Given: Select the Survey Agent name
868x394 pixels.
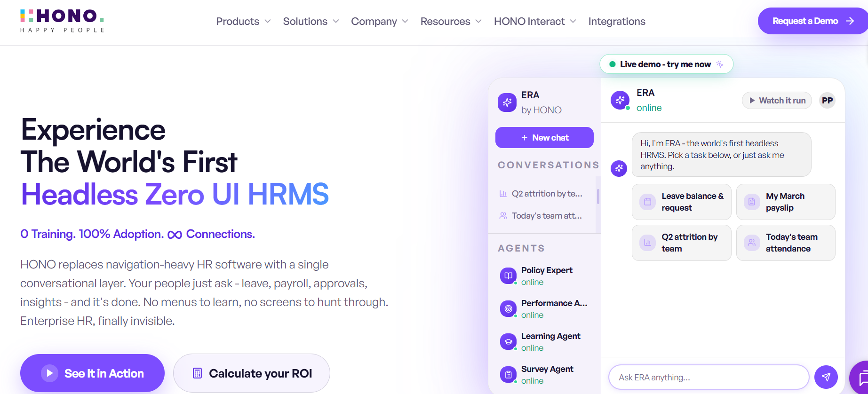Looking at the screenshot, I should pos(547,369).
